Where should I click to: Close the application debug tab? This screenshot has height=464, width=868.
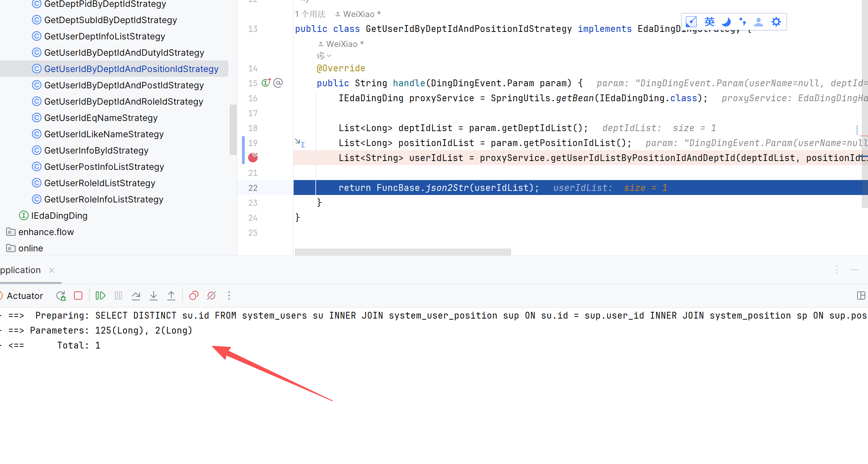52,270
